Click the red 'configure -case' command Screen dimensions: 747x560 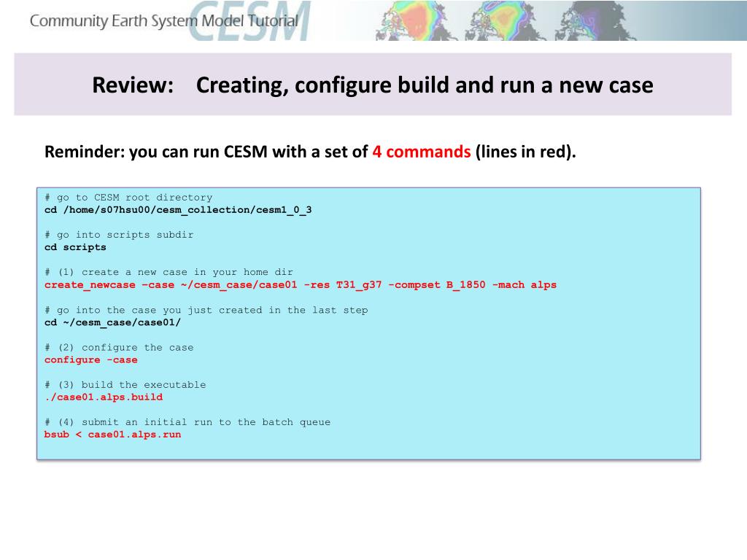click(x=91, y=360)
